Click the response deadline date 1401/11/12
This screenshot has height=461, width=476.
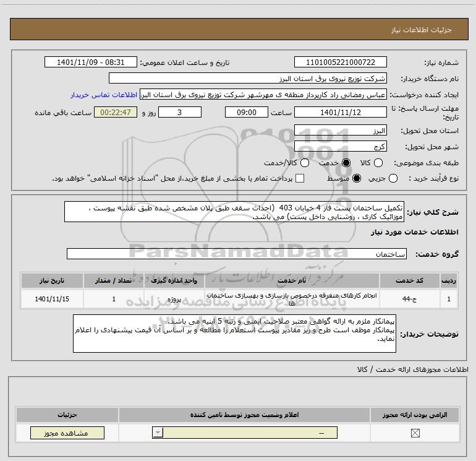[340, 112]
